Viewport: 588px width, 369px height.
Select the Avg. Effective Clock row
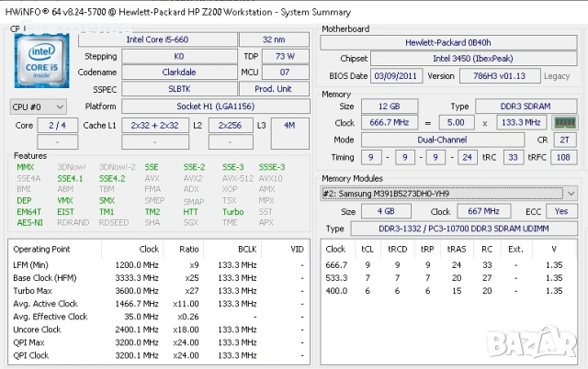pos(159,317)
